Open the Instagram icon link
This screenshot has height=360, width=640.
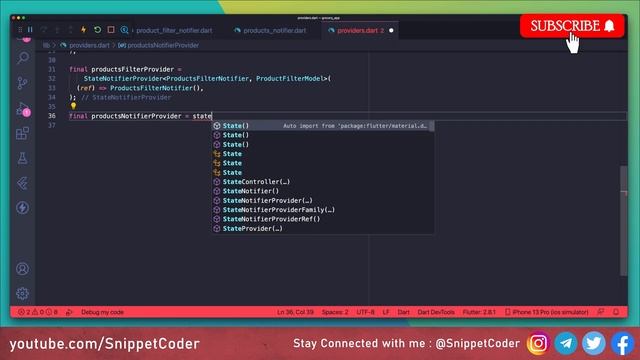pos(538,343)
